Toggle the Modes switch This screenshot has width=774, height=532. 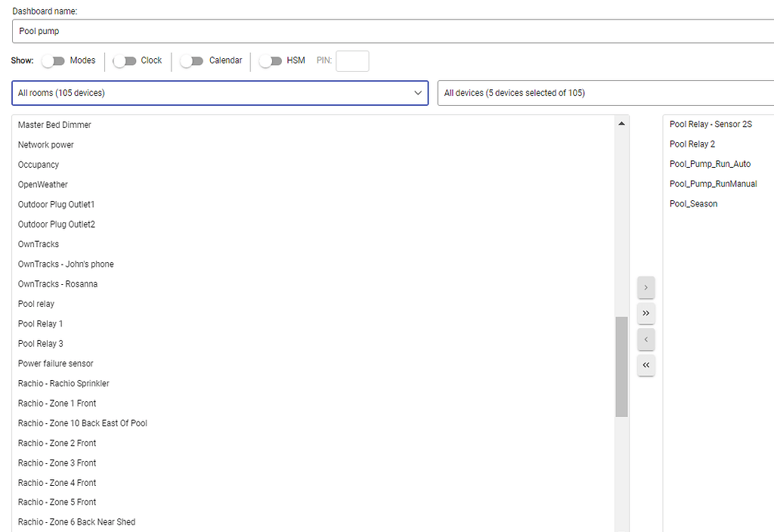[x=53, y=61]
